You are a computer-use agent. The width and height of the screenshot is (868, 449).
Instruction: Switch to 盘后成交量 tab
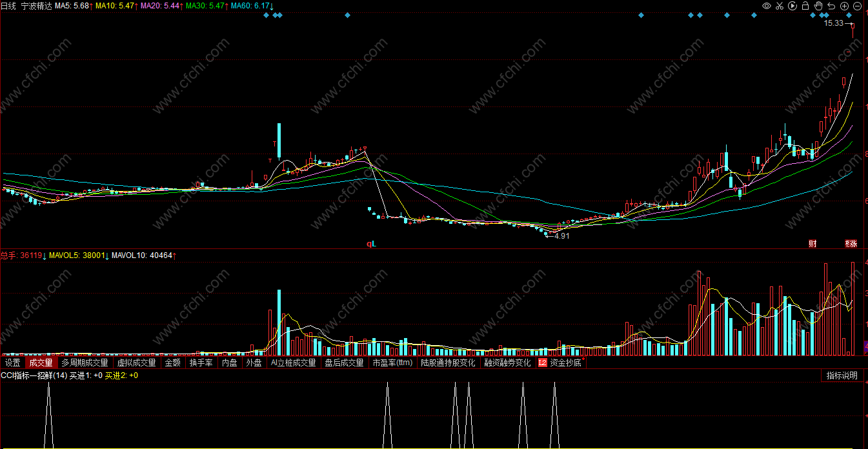click(x=344, y=363)
